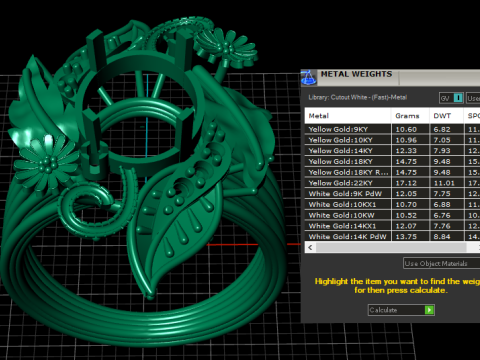Screen dimensions: 480x360
Task: Select the White Gold:14K PdW row
Action: pos(392,236)
